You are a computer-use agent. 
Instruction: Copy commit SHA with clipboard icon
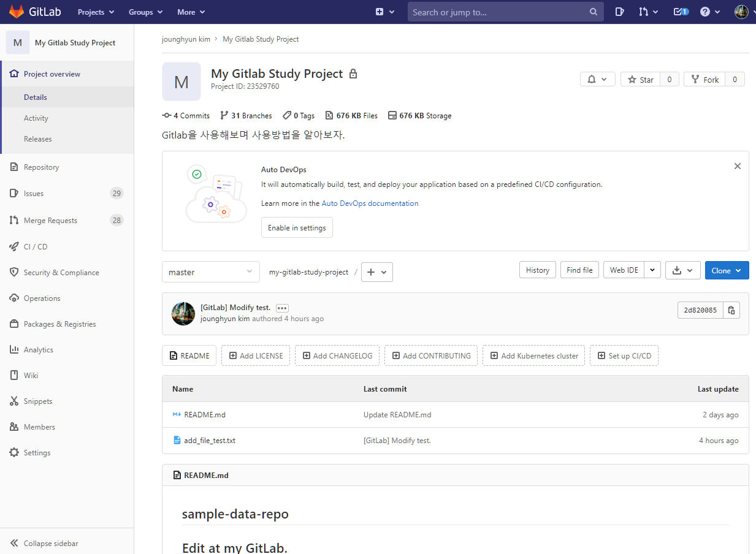(x=731, y=310)
